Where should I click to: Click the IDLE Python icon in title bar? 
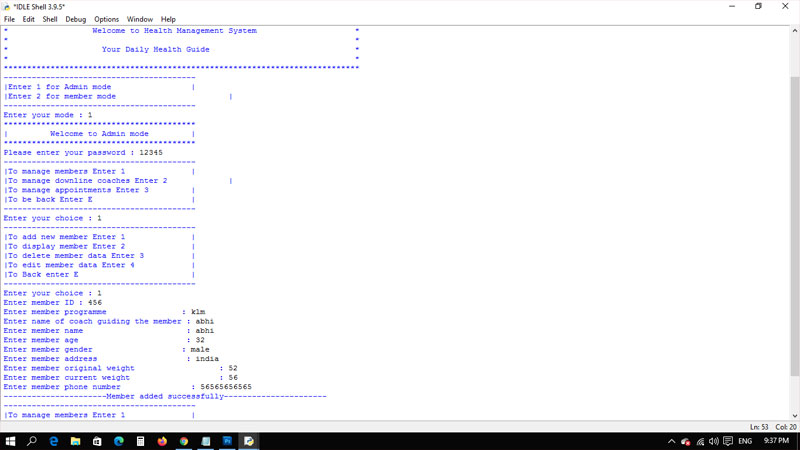point(6,7)
